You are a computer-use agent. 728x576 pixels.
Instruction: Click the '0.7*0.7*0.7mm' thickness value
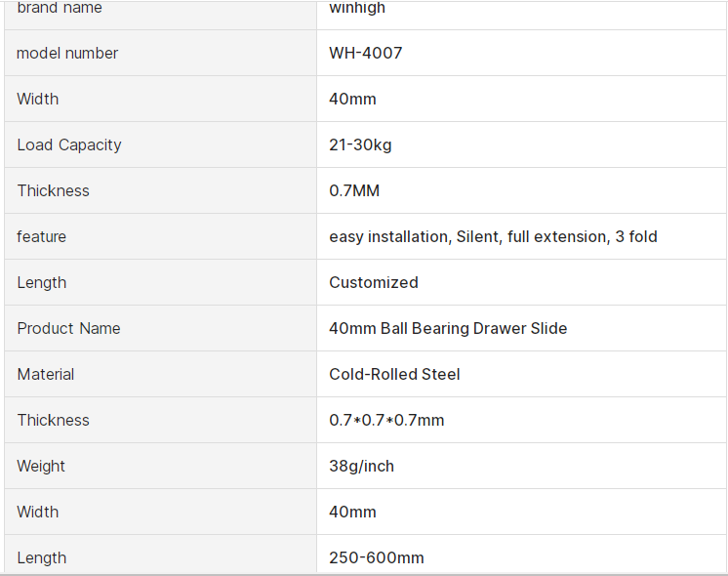coord(386,421)
